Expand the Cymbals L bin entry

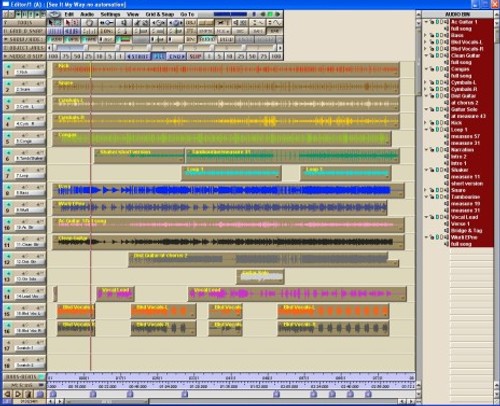(x=426, y=82)
